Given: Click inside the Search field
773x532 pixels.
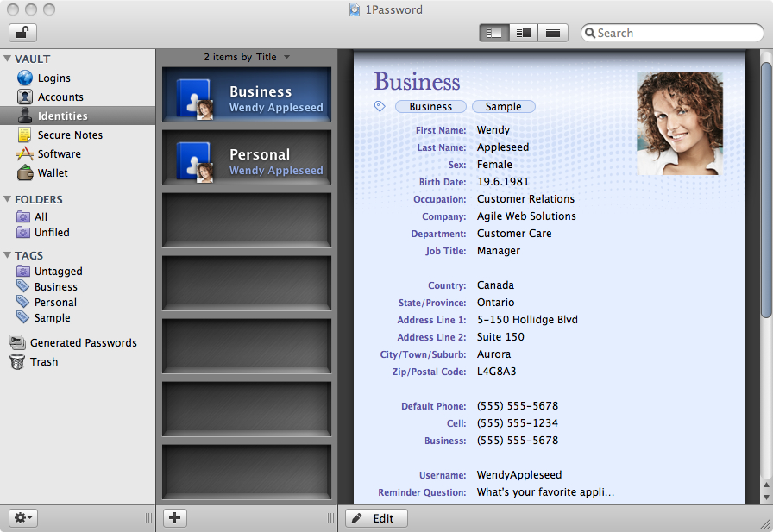Looking at the screenshot, I should tap(672, 32).
